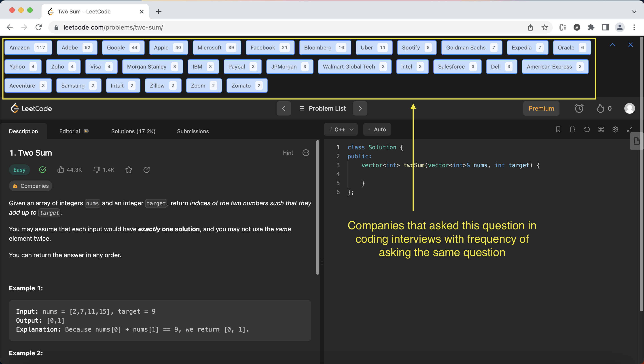644x364 pixels.
Task: Show the Hint for this problem
Action: 288,153
